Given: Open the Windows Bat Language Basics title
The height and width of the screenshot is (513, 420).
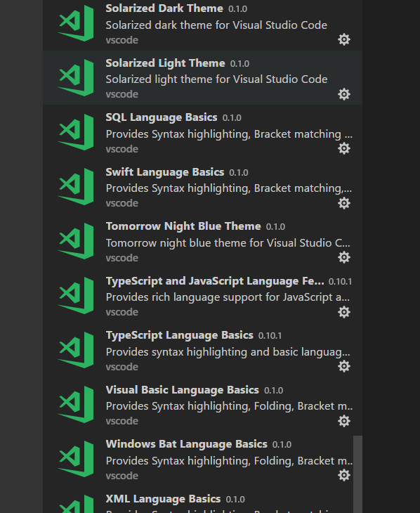Looking at the screenshot, I should 186,444.
